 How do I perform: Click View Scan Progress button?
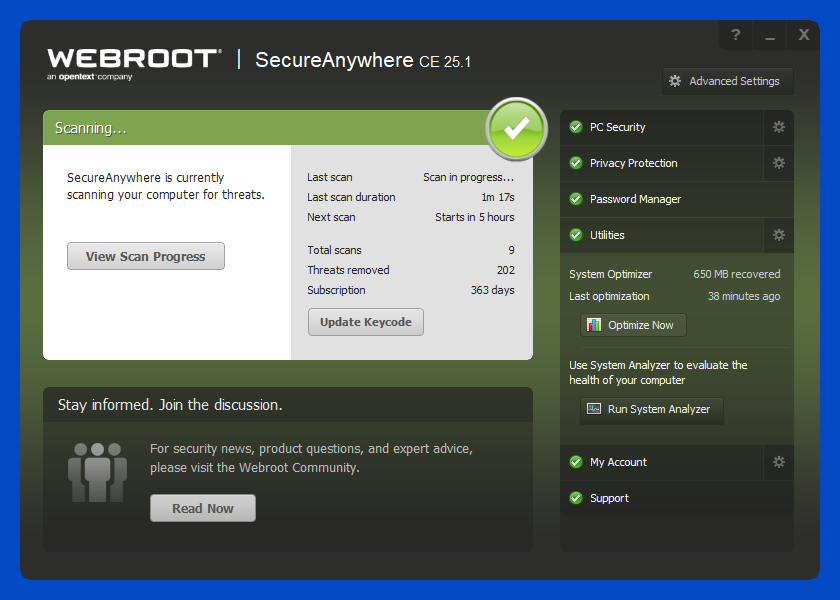pyautogui.click(x=146, y=256)
